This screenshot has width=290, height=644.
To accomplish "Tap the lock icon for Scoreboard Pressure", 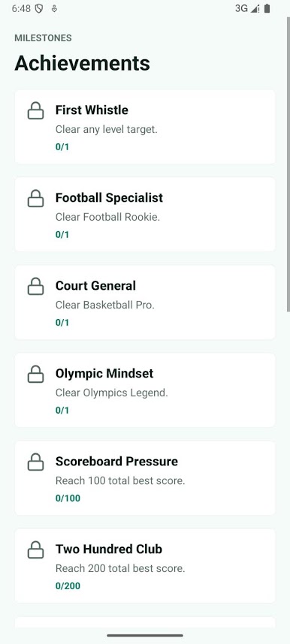I will pyautogui.click(x=35, y=462).
